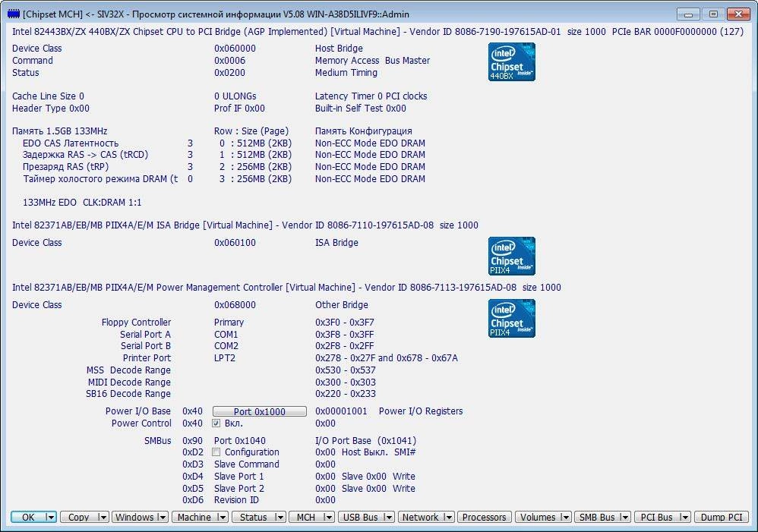Click the MCH button
758x532 pixels.
click(306, 517)
